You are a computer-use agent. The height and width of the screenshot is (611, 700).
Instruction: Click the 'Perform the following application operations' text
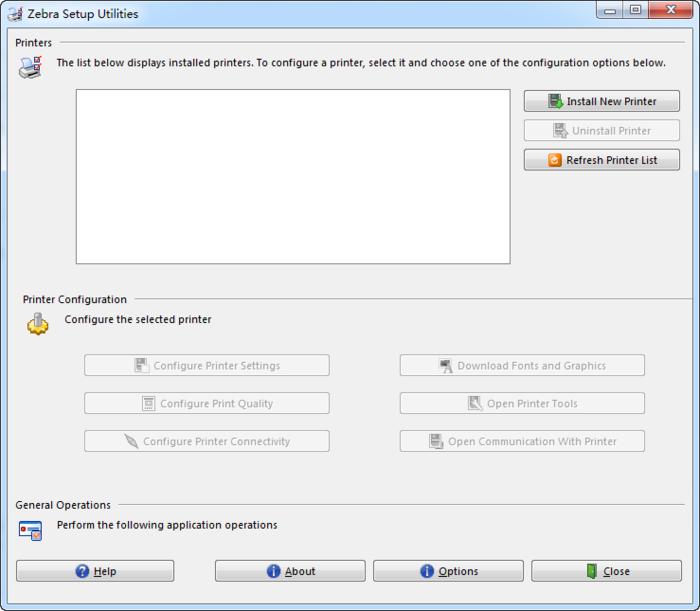(167, 525)
